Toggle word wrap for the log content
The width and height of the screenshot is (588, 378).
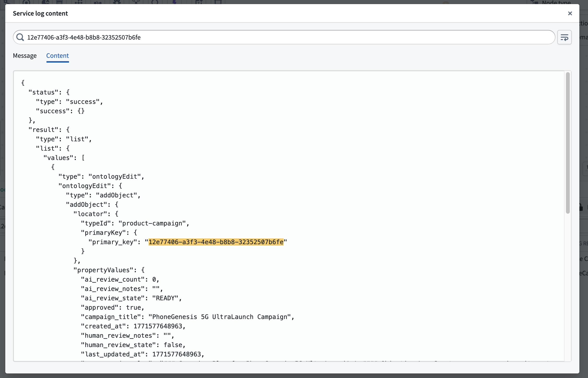pyautogui.click(x=564, y=37)
